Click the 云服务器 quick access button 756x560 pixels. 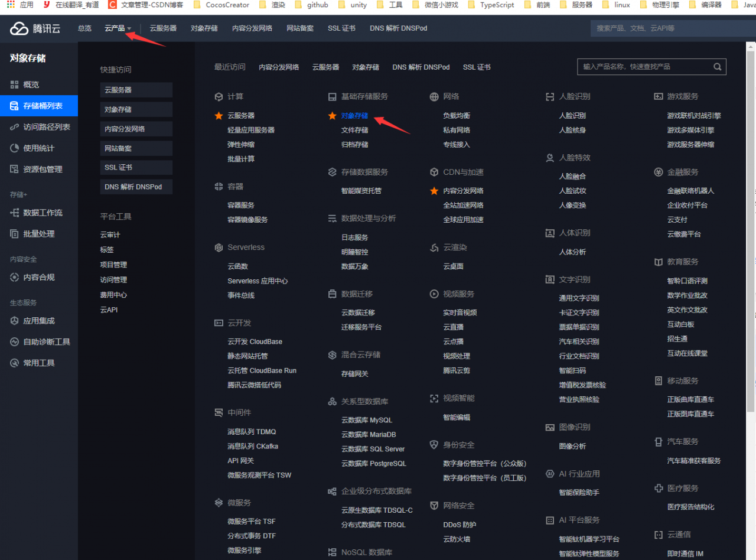(x=136, y=90)
